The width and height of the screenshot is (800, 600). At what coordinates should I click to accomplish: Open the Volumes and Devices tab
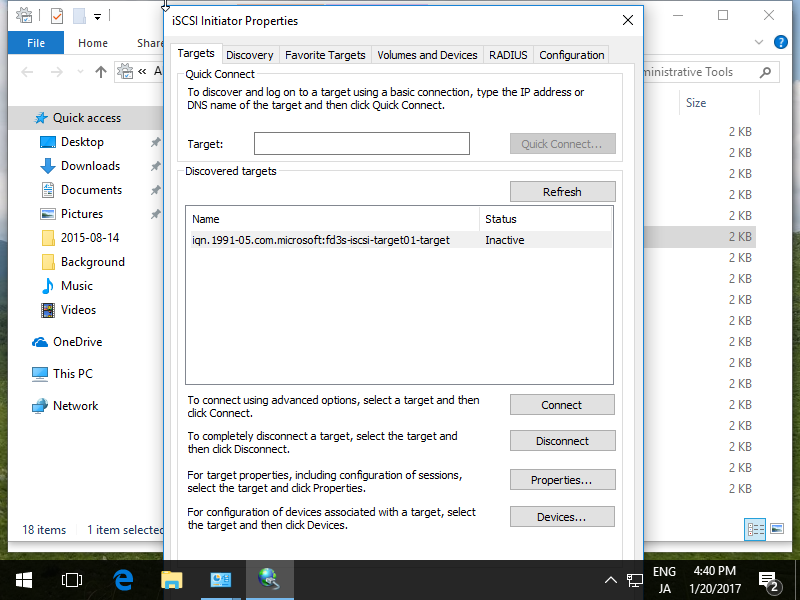click(x=427, y=55)
